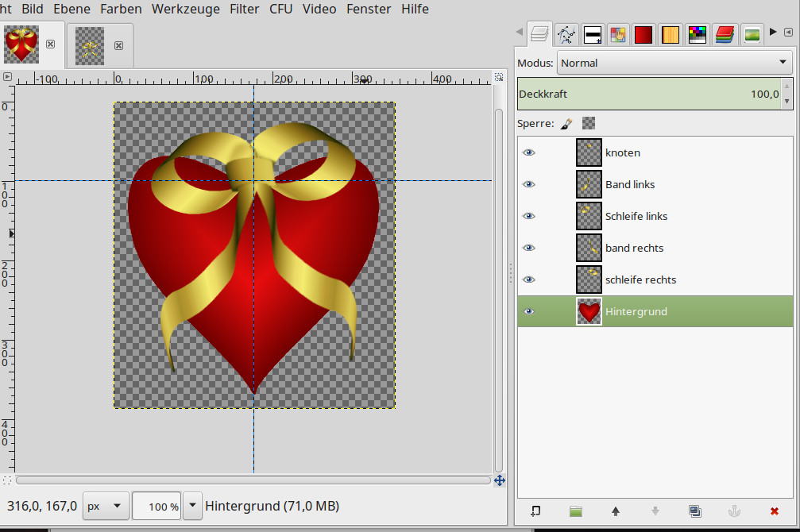Duplicate the layer using the duplicate icon
The height and width of the screenshot is (532, 800).
coord(695,511)
